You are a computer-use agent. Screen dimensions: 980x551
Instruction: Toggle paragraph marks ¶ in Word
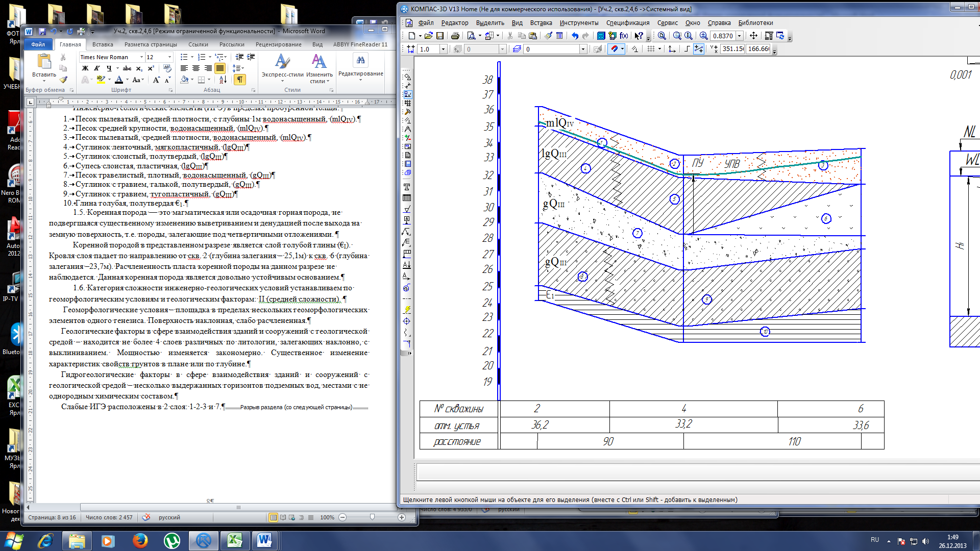(239, 80)
